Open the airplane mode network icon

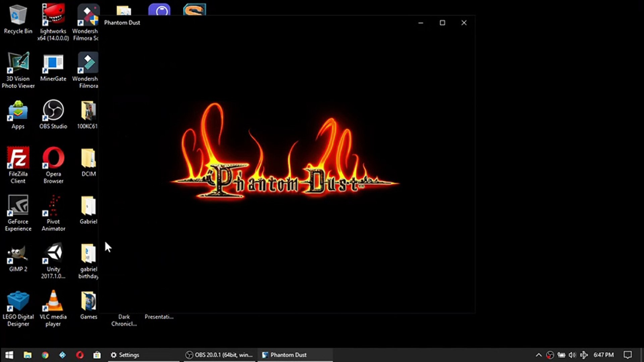tap(584, 355)
